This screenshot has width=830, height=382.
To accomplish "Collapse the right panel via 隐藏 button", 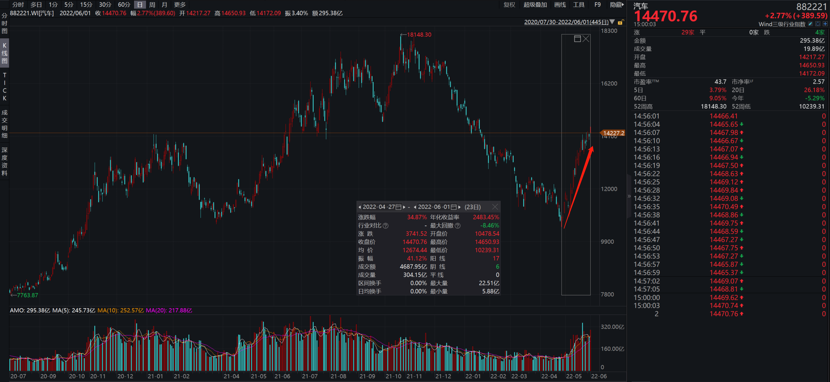I will 617,4.
